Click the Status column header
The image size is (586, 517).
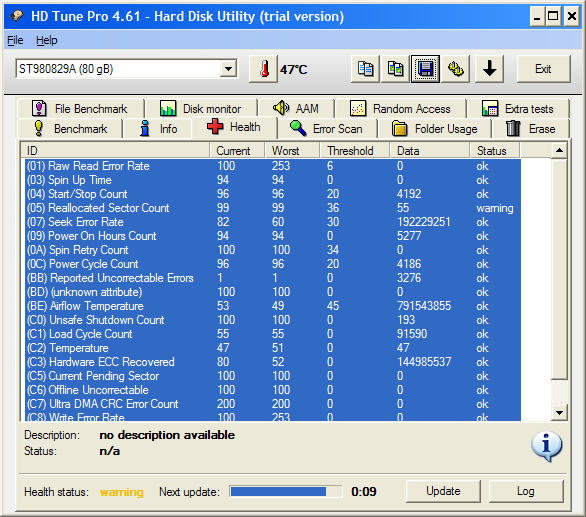click(x=495, y=151)
